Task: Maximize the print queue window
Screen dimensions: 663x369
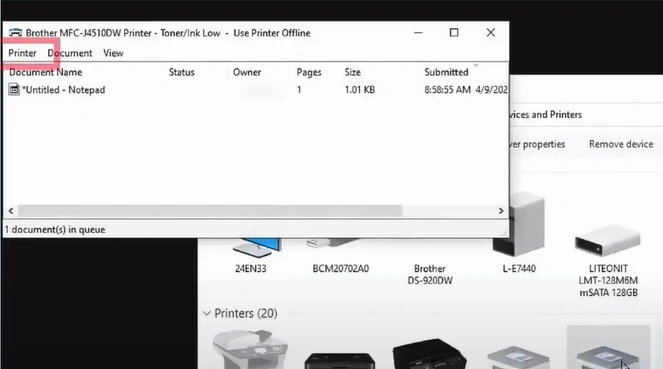Action: (454, 33)
